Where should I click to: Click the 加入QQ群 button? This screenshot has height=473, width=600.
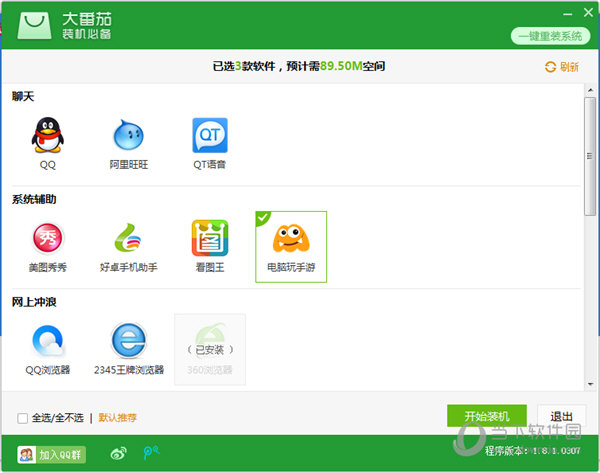click(51, 455)
